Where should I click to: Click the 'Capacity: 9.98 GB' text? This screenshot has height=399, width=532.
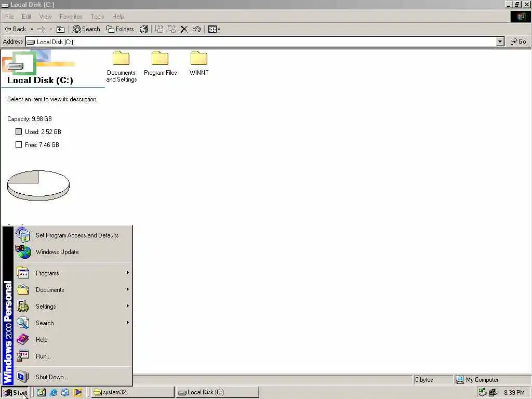click(x=30, y=119)
